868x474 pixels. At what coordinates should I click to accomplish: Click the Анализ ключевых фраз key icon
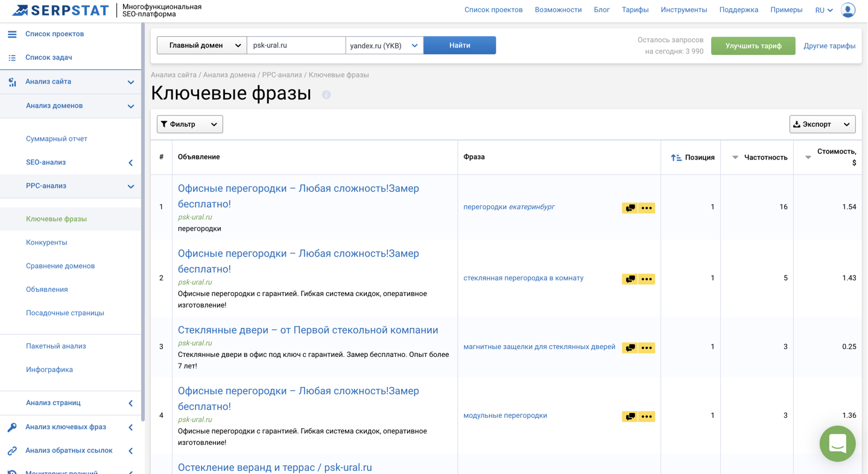(12, 428)
